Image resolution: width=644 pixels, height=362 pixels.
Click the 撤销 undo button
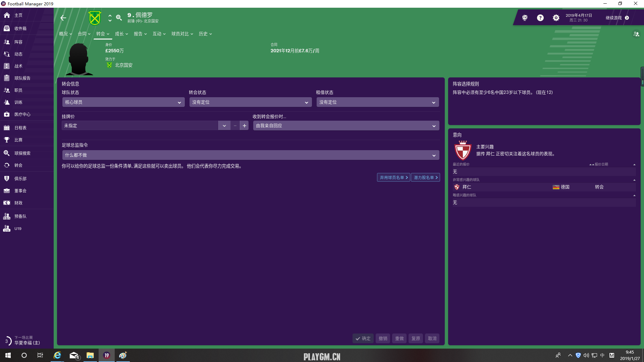[383, 339]
